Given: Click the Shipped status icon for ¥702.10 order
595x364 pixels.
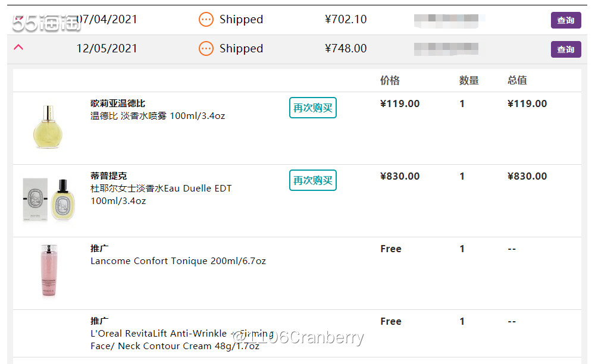Looking at the screenshot, I should click(206, 20).
